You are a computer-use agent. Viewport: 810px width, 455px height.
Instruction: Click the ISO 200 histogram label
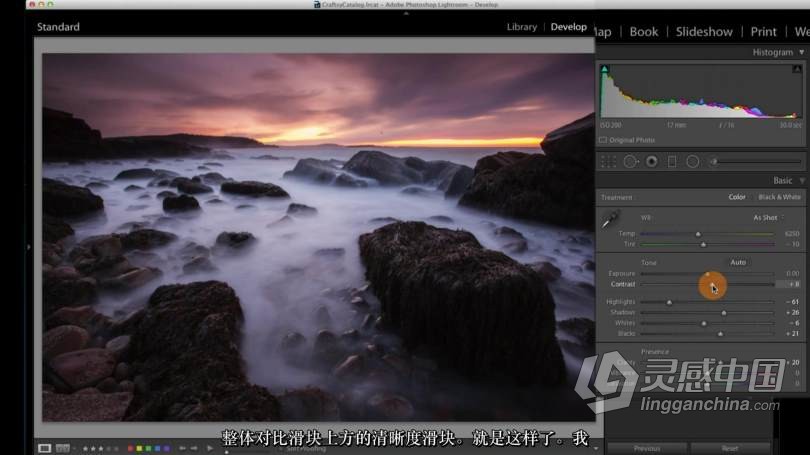tap(611, 125)
